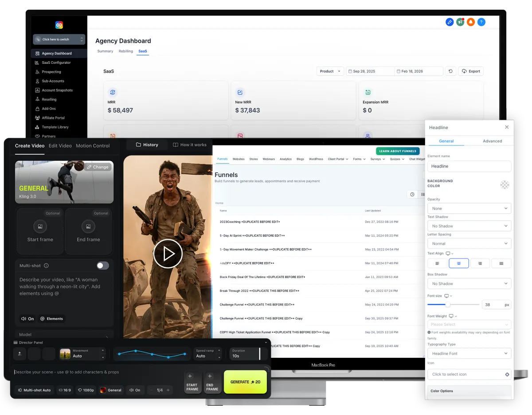Screen dimensions: 532x415
Task: Open the blue help question mark icon
Action: pos(481,22)
